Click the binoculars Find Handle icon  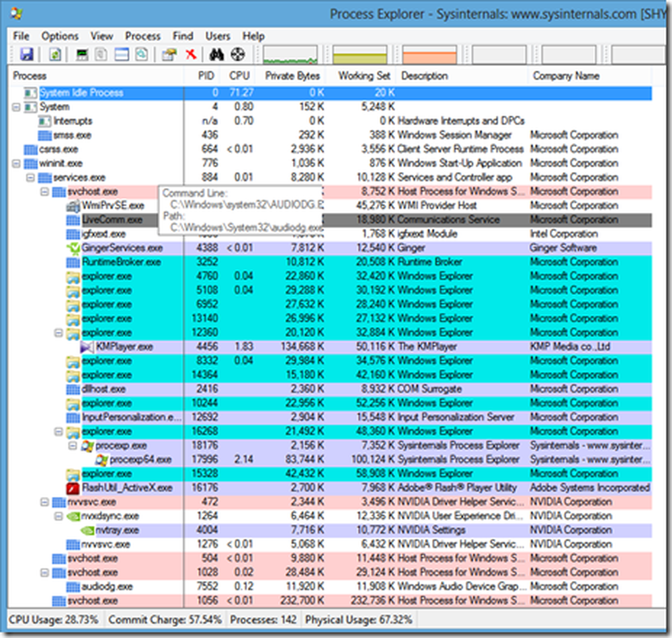click(216, 54)
